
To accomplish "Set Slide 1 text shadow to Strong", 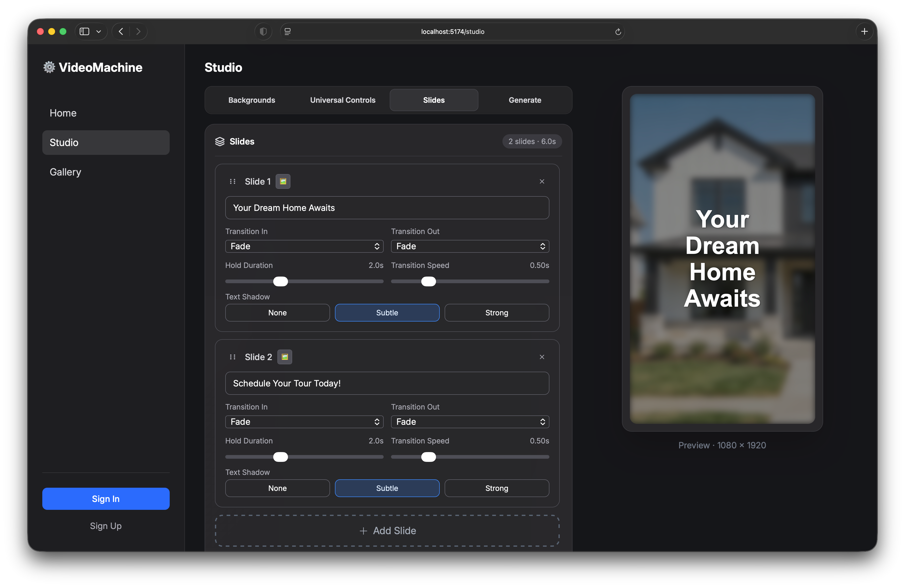I will point(497,312).
